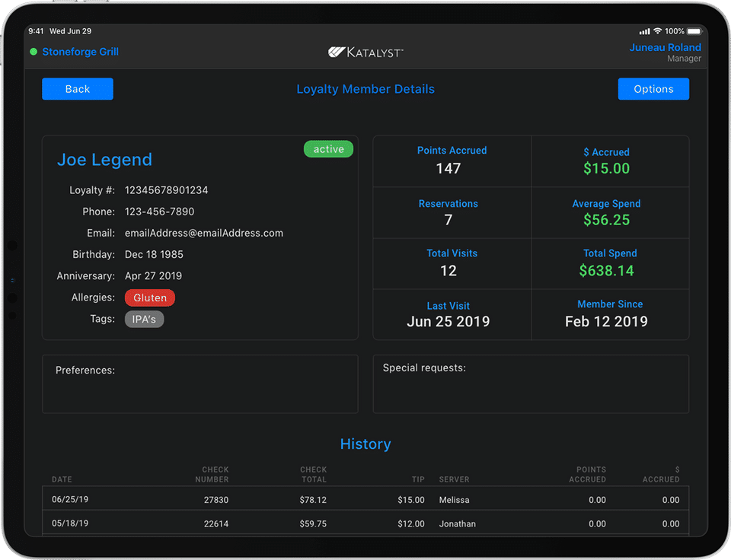
Task: Click the DATE column header
Action: click(62, 479)
